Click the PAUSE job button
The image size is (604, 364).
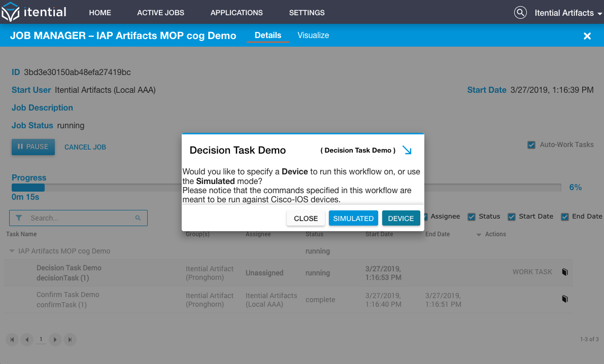coord(33,147)
